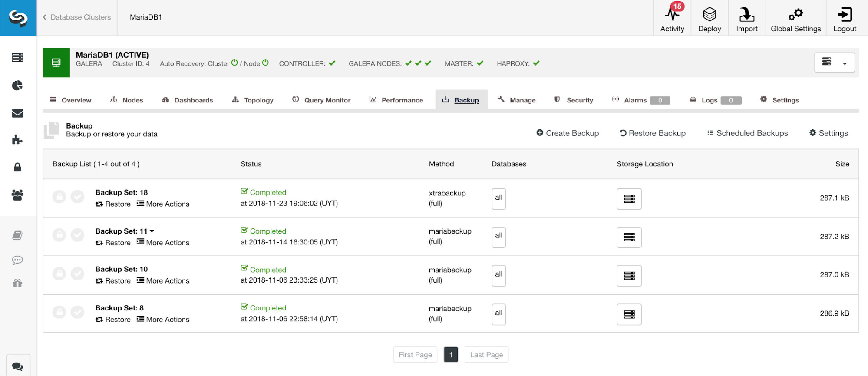Switch to the Performance tab
This screenshot has height=376, width=868.
(x=396, y=100)
